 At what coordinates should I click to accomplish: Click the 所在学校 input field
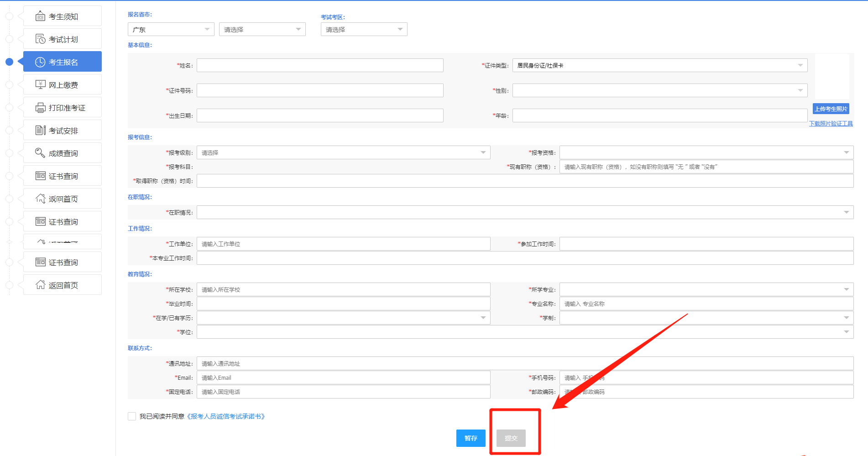[x=344, y=289]
